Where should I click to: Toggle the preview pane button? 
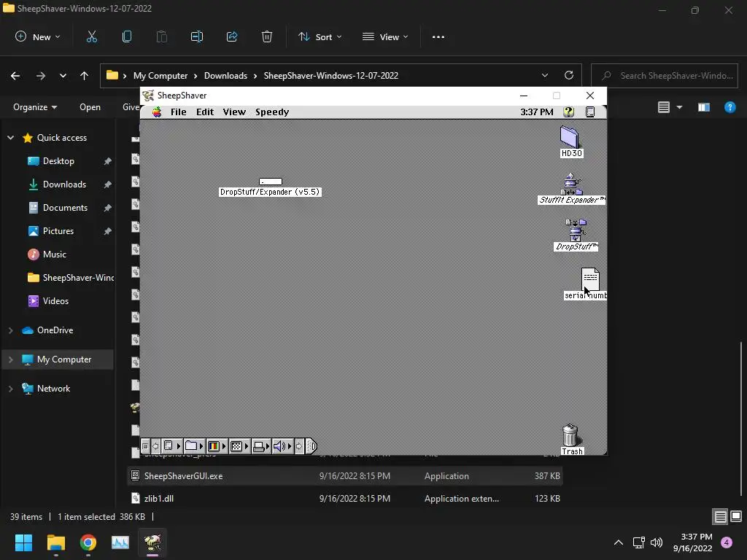pos(704,107)
